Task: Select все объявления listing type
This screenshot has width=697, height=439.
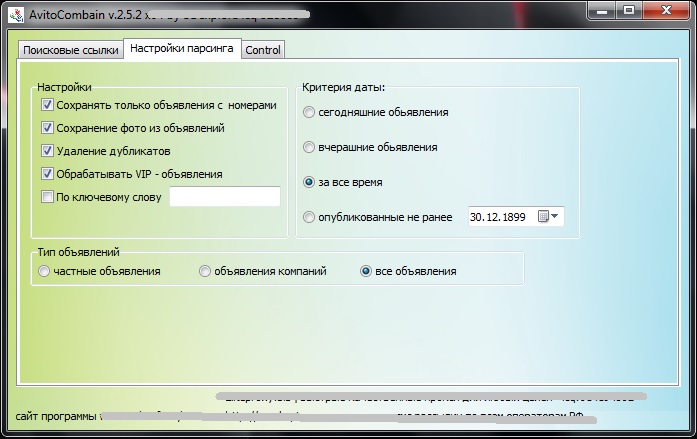Action: tap(366, 271)
